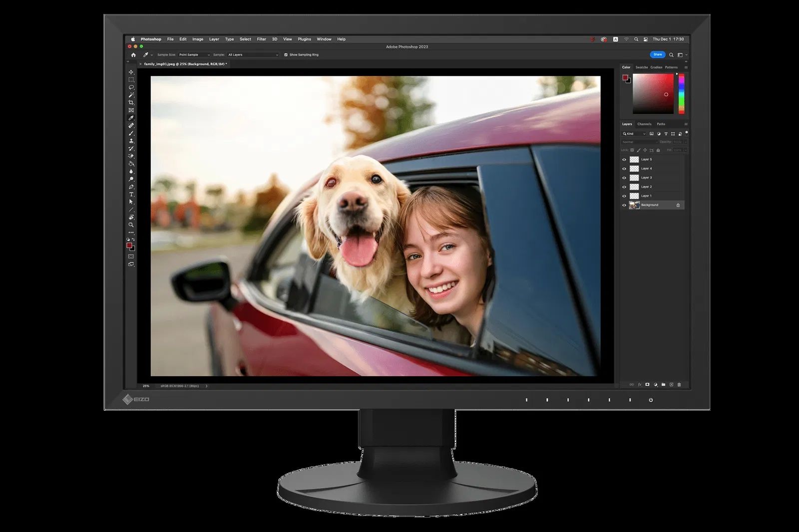Uncheck Show Sampling Ring in options bar

click(285, 55)
